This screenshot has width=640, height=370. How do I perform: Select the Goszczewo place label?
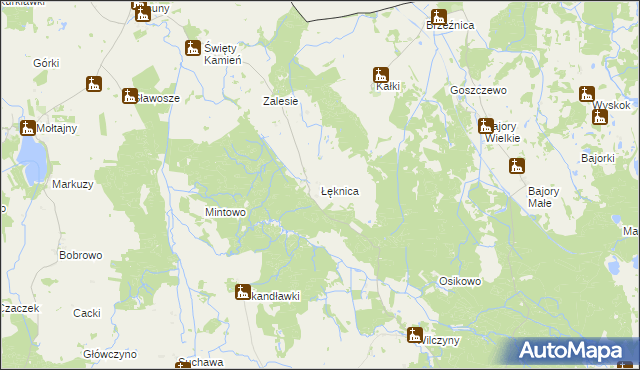[478, 90]
